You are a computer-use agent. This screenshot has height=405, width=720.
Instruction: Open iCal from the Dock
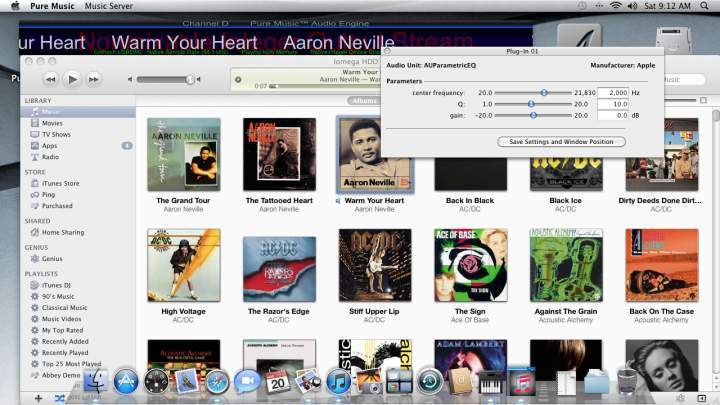277,382
